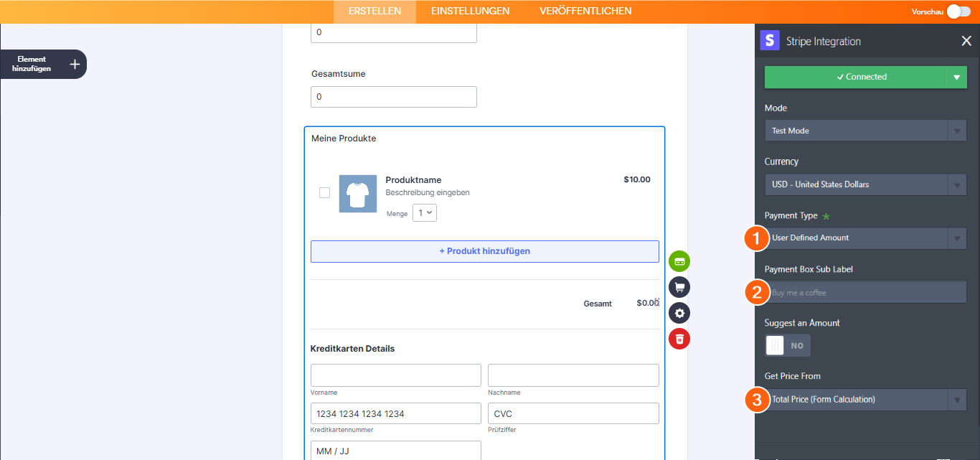Click the Gesamtsume label
Viewport: 980px width, 460px height.
[x=339, y=74]
